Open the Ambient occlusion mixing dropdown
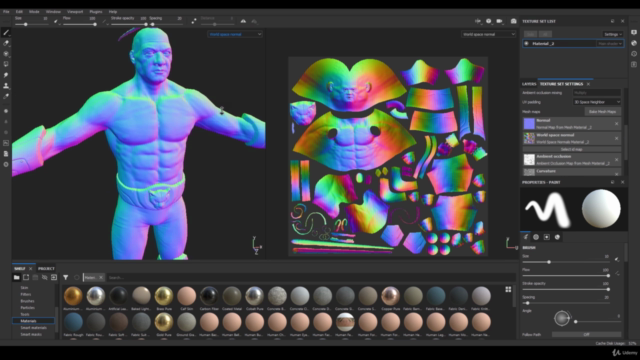Screen dimensions: 640x360 [597, 93]
